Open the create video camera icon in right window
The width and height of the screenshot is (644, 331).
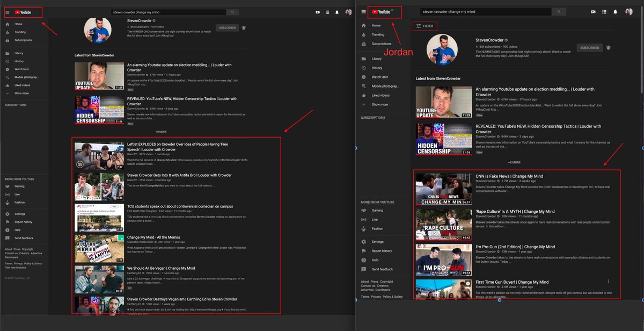click(594, 11)
